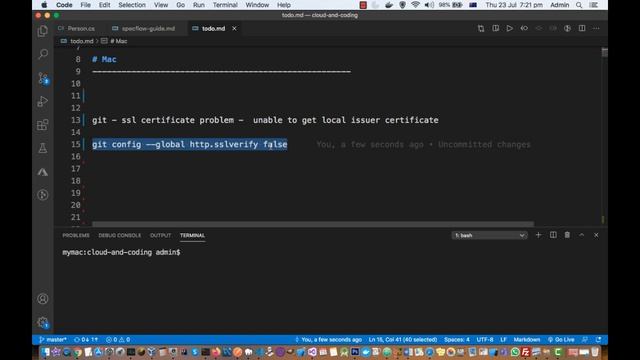Image resolution: width=640 pixels, height=360 pixels.
Task: Open the Azure view in the activity bar
Action: click(x=43, y=172)
